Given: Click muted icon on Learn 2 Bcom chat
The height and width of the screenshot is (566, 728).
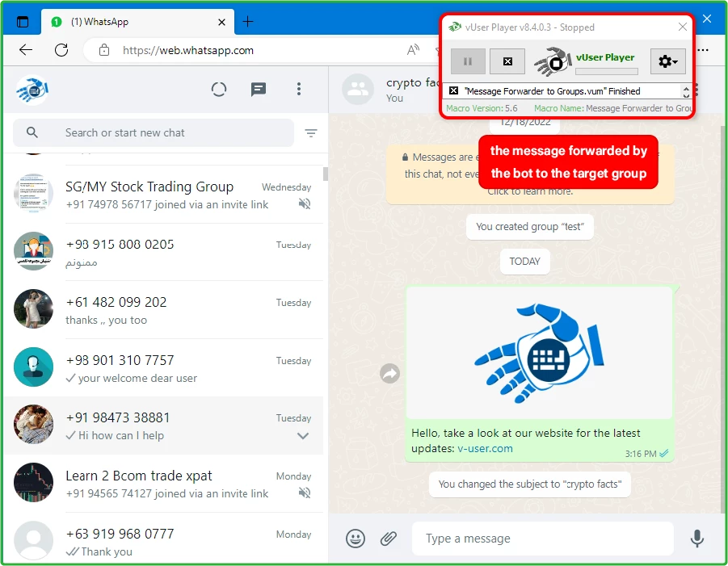Looking at the screenshot, I should coord(305,493).
